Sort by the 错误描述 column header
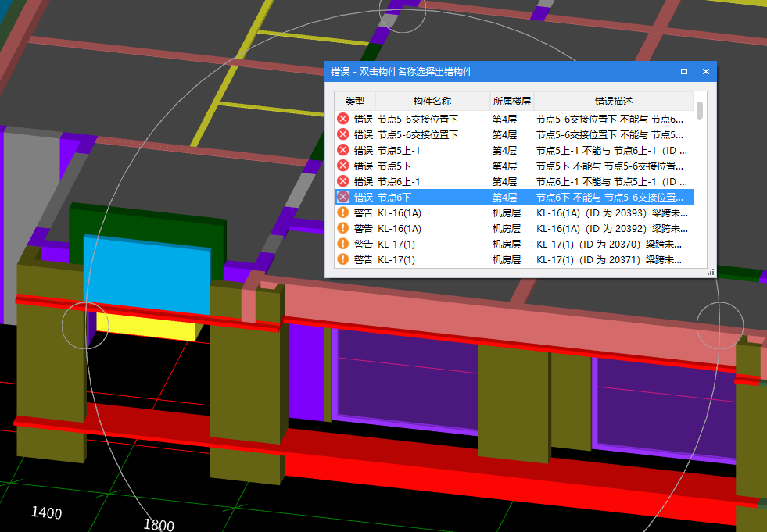The image size is (767, 532). pos(614,102)
